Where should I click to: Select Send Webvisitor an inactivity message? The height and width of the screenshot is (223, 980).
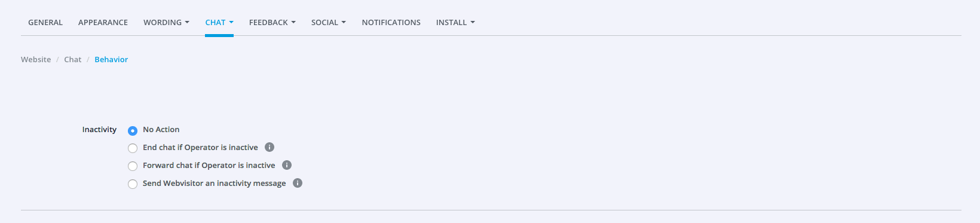coord(133,184)
